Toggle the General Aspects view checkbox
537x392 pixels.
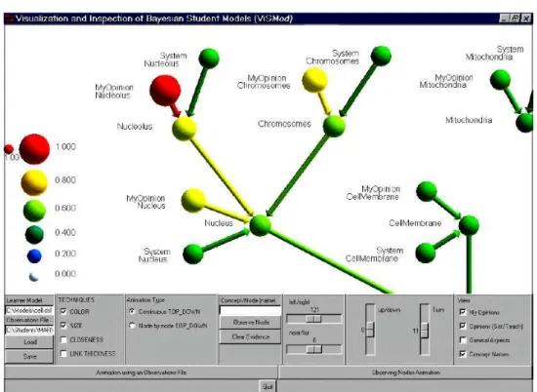pyautogui.click(x=463, y=340)
